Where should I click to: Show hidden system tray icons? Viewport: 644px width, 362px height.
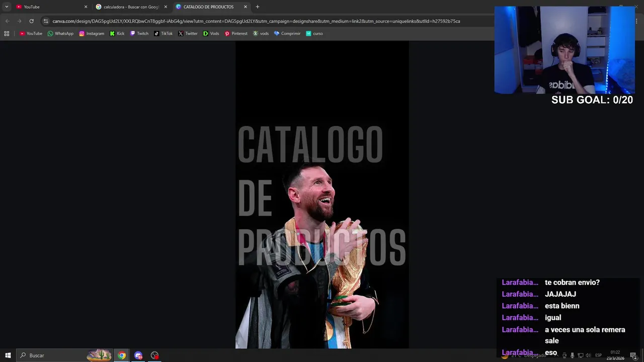(x=556, y=355)
